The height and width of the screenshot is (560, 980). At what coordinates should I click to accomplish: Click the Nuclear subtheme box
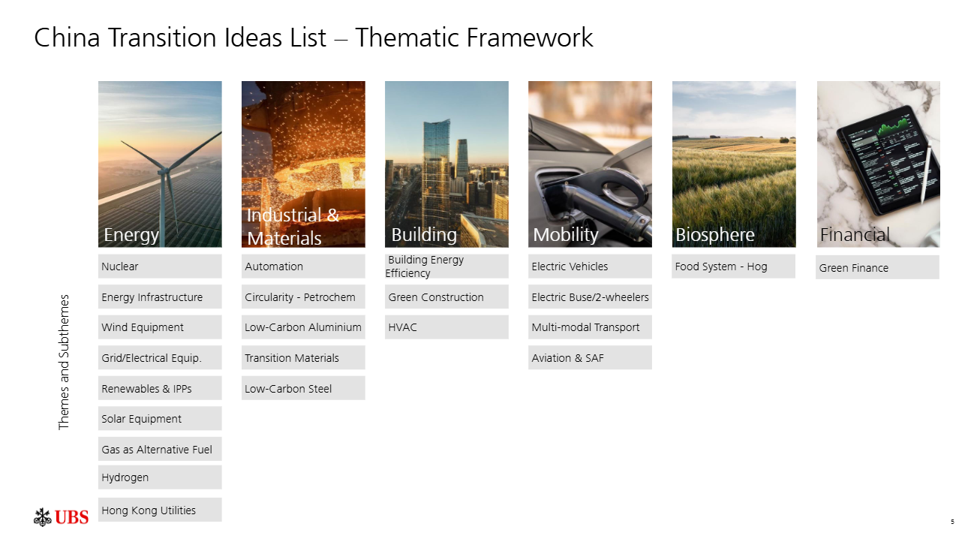(160, 266)
